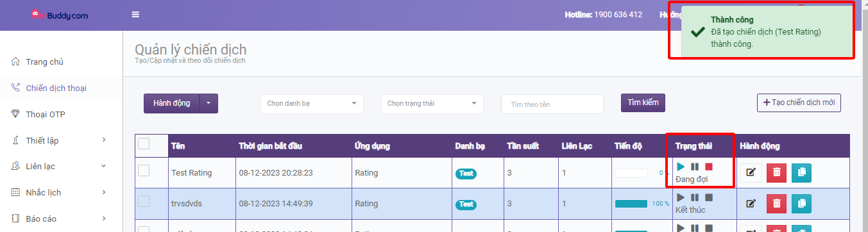Open the Chọn trạng thái dropdown
868x232 pixels.
click(432, 104)
